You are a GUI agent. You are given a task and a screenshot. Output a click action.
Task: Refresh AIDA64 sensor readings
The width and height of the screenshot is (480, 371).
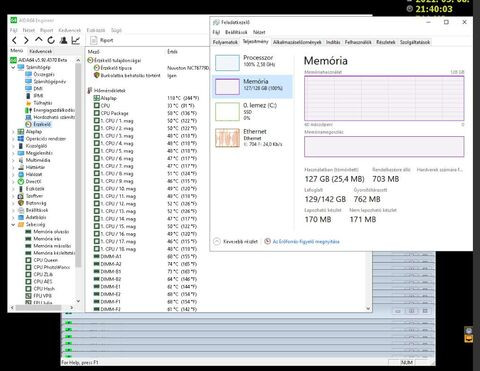(x=51, y=41)
